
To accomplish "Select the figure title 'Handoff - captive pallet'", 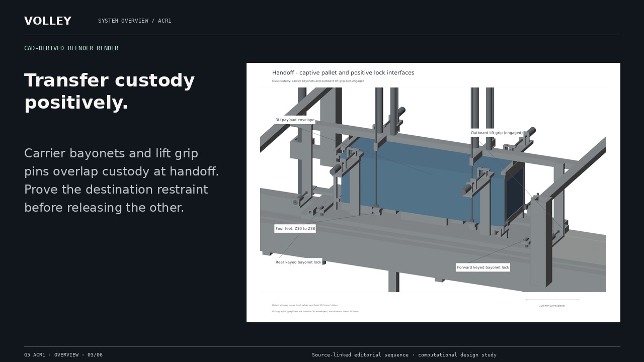I will tap(343, 73).
